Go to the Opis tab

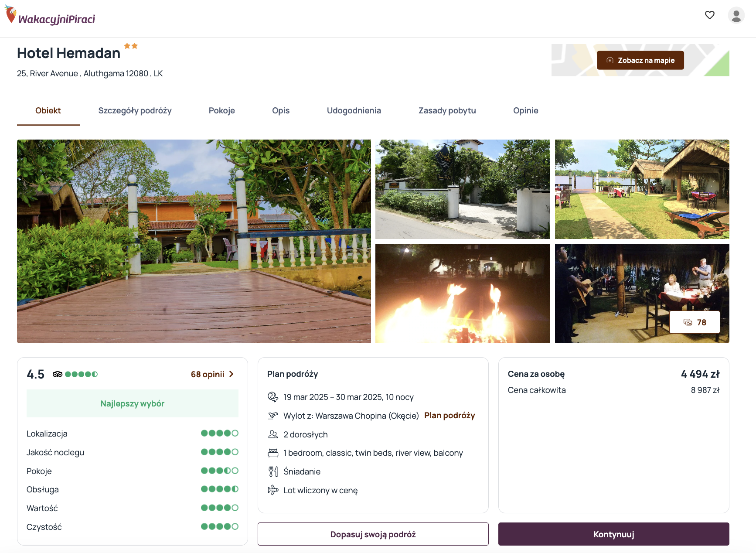coord(281,111)
